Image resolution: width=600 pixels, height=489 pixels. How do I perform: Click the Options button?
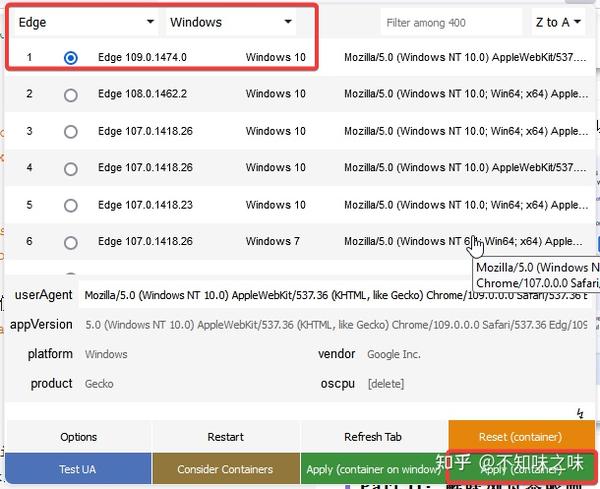[78, 437]
